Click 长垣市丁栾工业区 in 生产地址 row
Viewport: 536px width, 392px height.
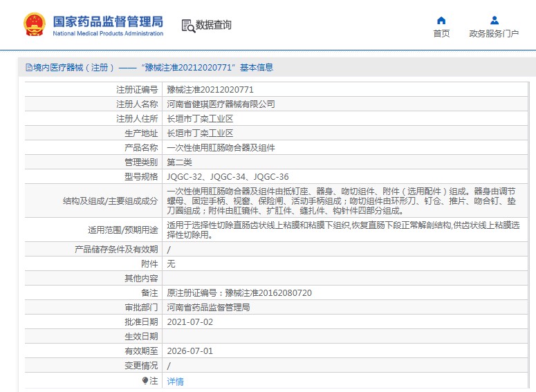coord(200,133)
